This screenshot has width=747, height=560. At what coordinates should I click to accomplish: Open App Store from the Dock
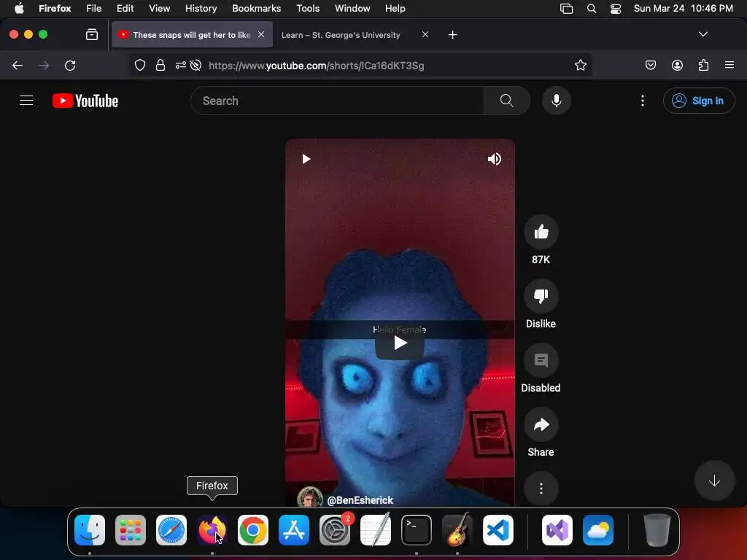[294, 529]
